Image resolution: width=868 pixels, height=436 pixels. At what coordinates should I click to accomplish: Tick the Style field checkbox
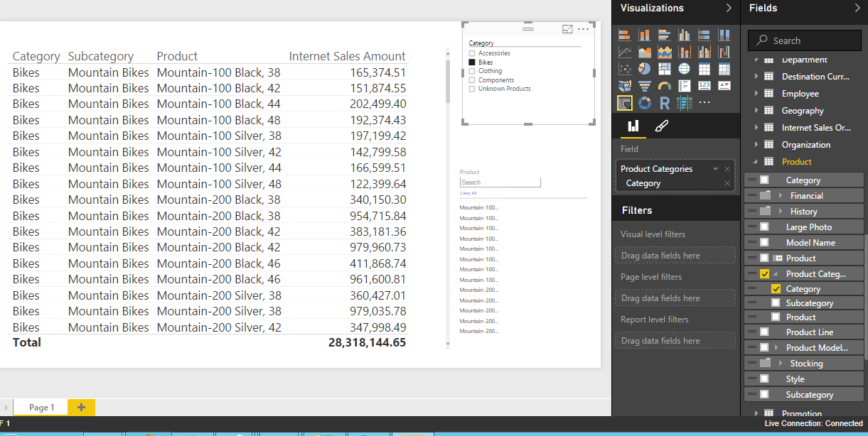pyautogui.click(x=764, y=379)
